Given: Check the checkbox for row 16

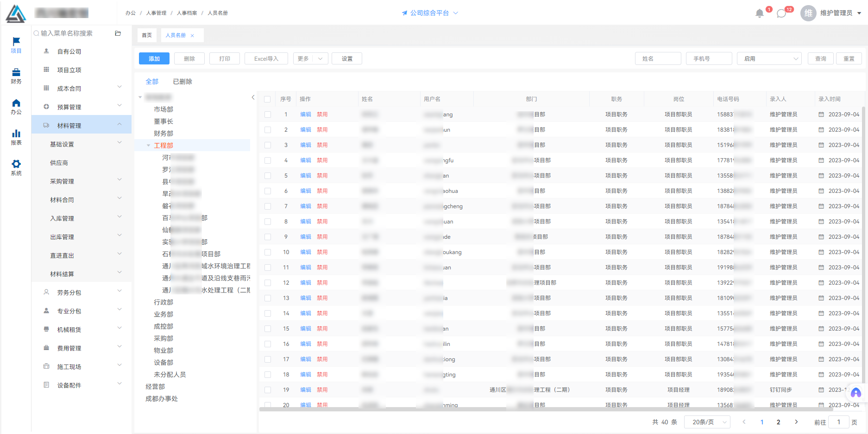Looking at the screenshot, I should [x=268, y=344].
